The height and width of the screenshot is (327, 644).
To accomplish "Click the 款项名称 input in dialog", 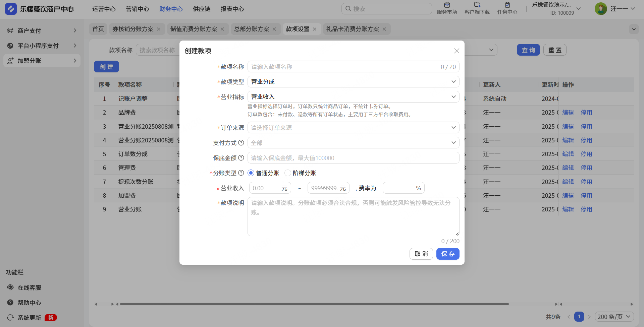I will click(x=353, y=67).
